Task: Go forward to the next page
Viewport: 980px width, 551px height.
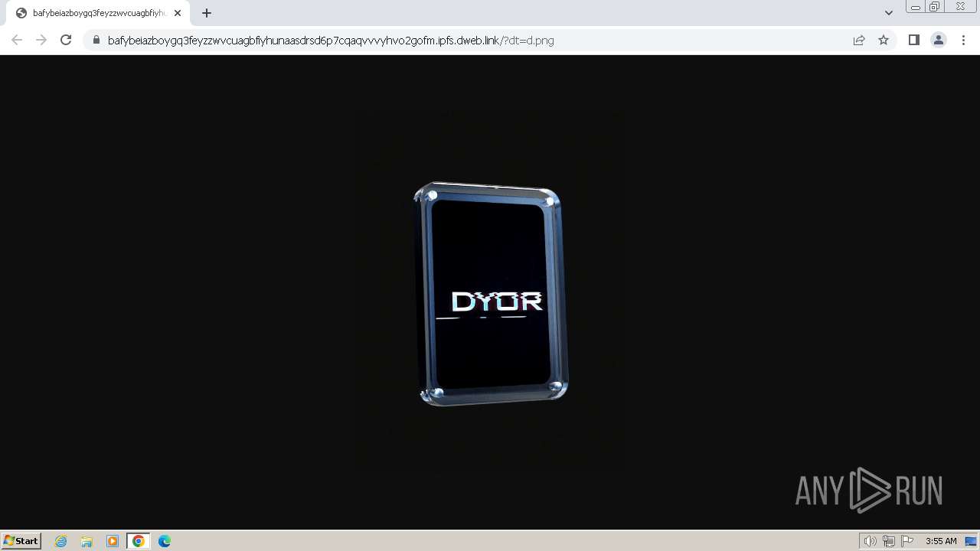Action: coord(41,40)
